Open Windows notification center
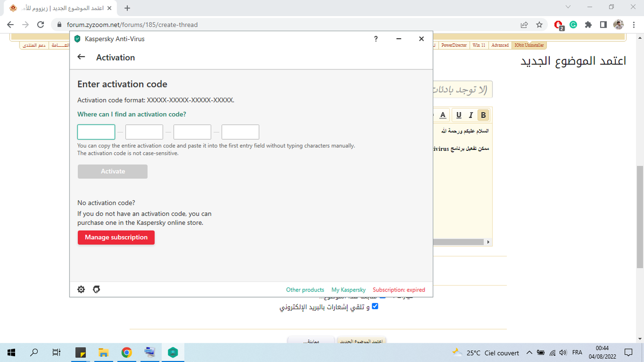644x362 pixels. pyautogui.click(x=628, y=352)
